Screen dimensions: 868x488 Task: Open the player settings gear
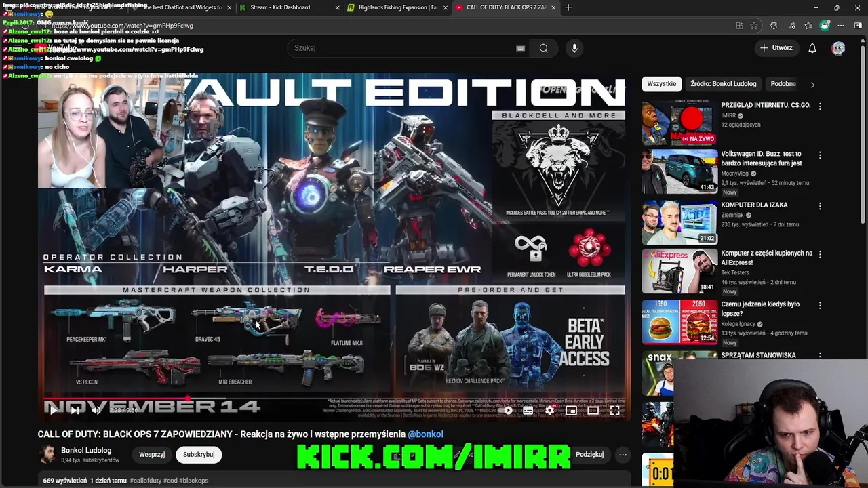(x=550, y=410)
